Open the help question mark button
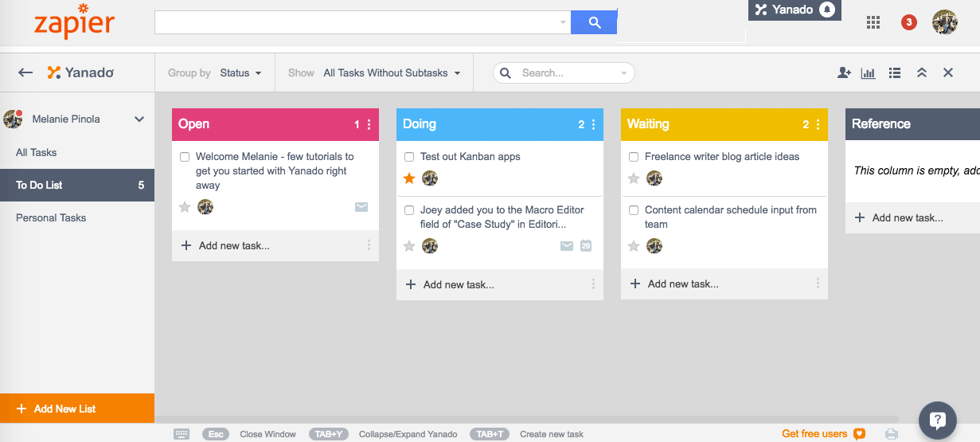 point(937,420)
